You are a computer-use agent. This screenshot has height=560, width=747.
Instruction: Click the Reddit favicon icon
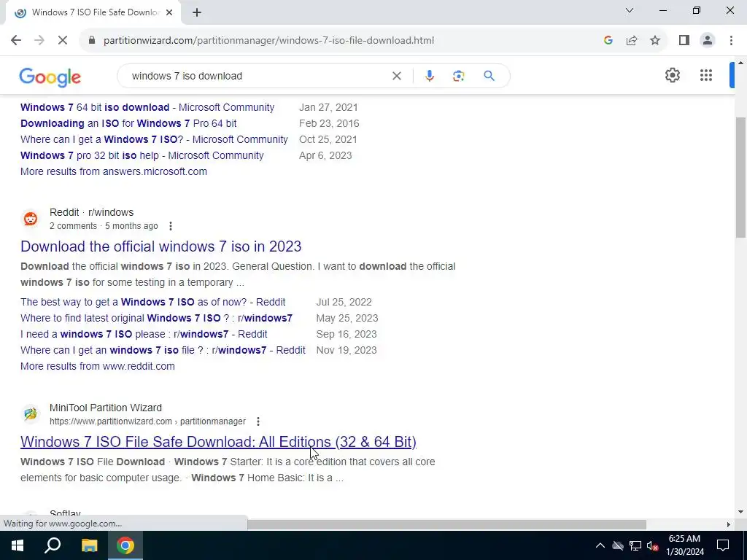point(31,219)
